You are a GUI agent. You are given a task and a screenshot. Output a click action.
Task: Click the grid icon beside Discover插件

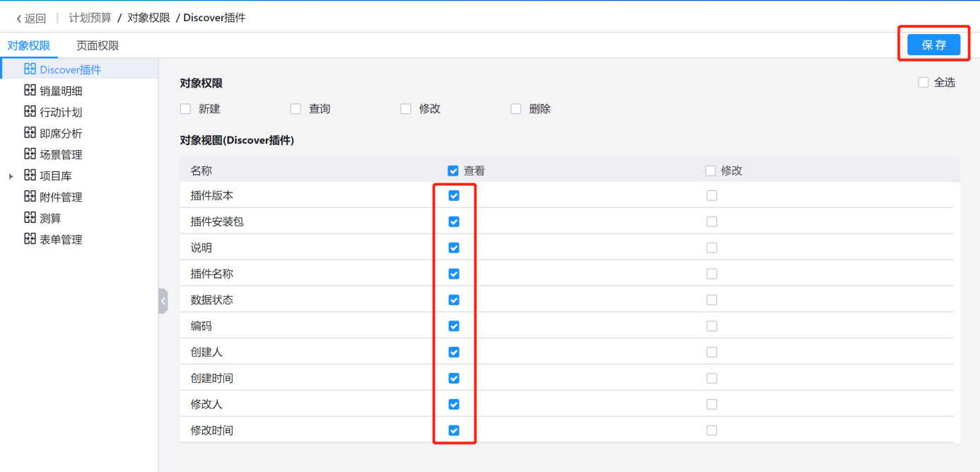pyautogui.click(x=30, y=69)
